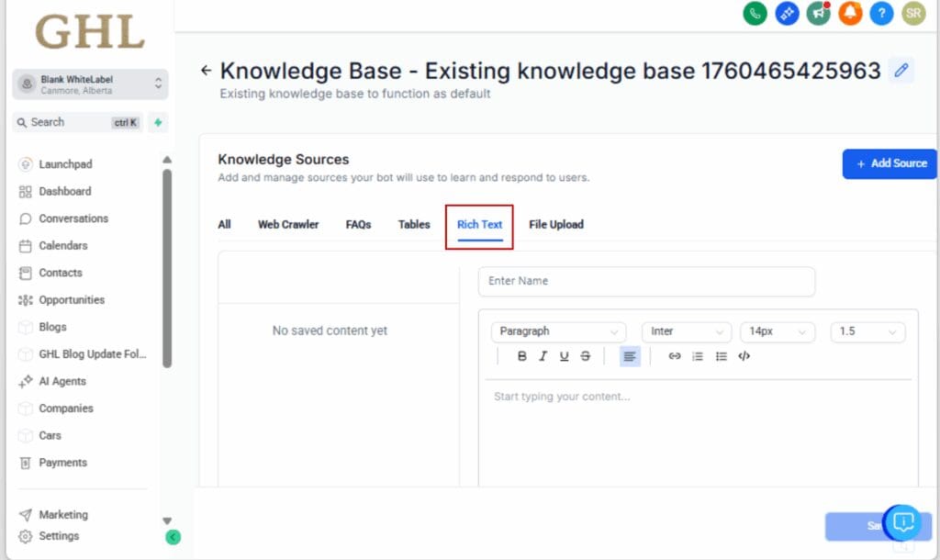This screenshot has width=940, height=560.
Task: Click the sidebar vertical scrollbar
Action: click(x=167, y=266)
